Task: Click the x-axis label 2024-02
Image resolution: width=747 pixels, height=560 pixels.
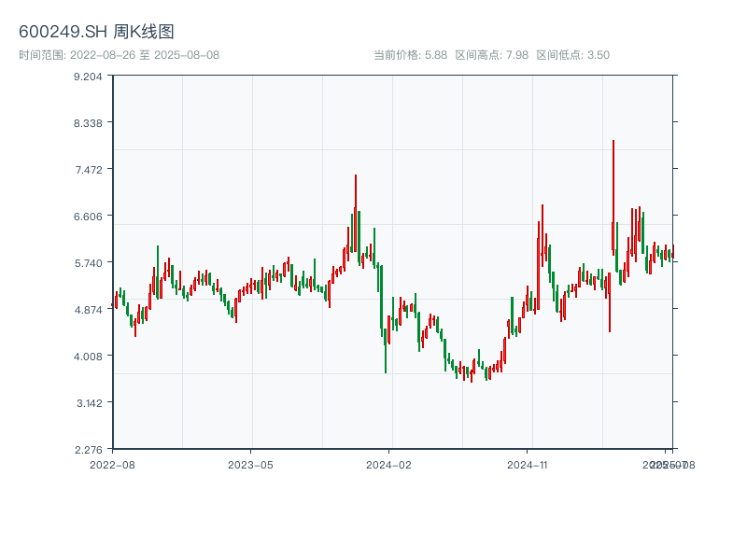Action: tap(388, 465)
